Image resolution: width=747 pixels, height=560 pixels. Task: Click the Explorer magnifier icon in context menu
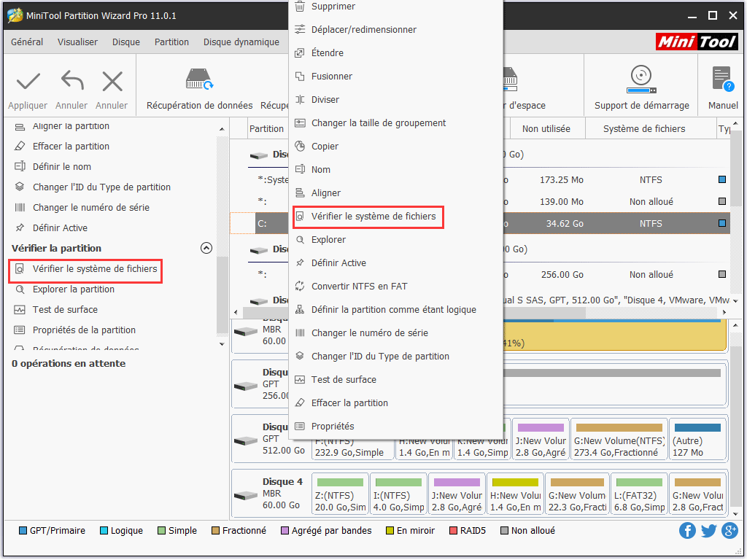[300, 239]
